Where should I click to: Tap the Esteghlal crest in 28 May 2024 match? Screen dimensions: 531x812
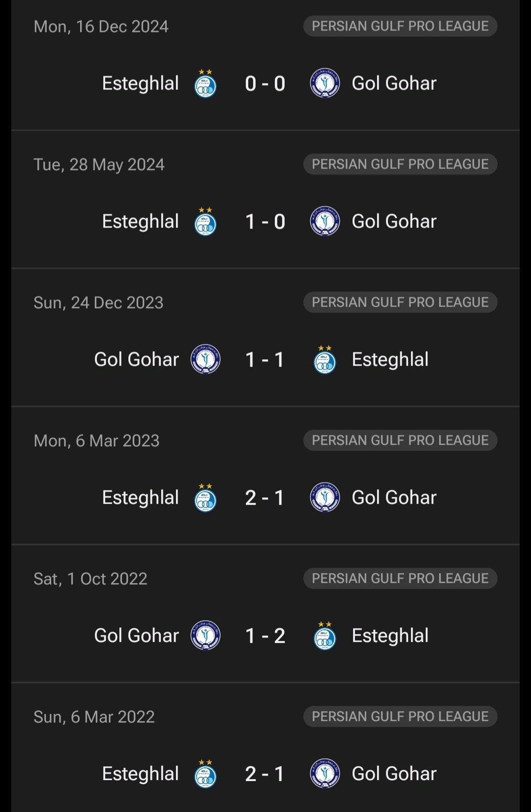pos(206,222)
